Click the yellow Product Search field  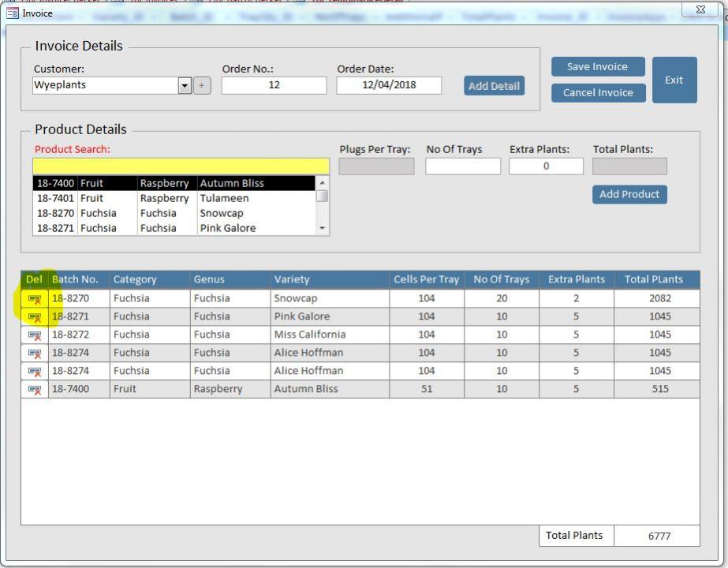181,166
